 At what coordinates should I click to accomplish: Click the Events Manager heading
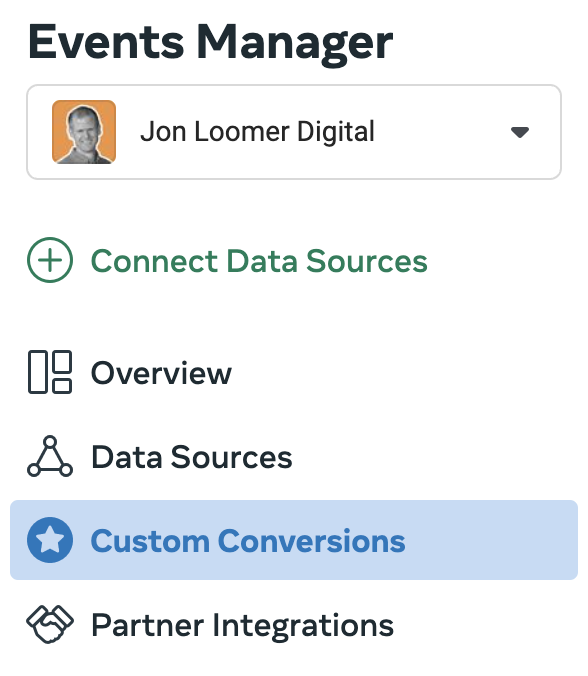point(210,43)
